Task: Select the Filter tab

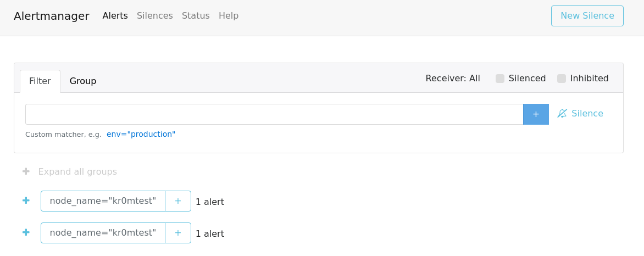Action: (40, 81)
